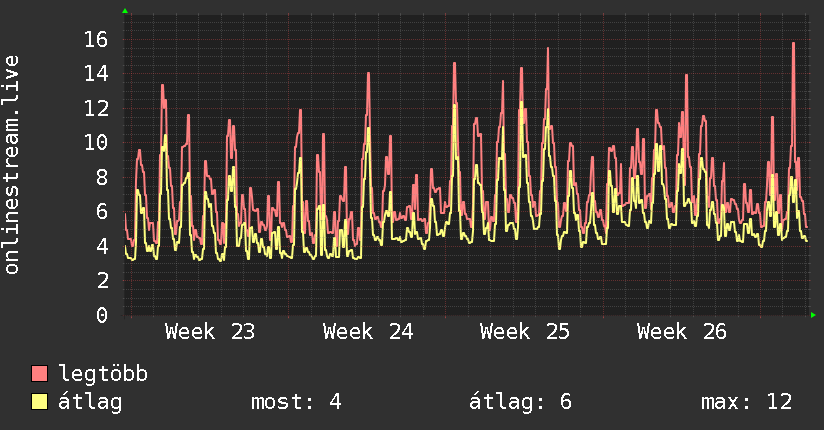The height and width of the screenshot is (430, 824).
Task: Click the pink legtöbb legend swatch
Action: pyautogui.click(x=39, y=373)
